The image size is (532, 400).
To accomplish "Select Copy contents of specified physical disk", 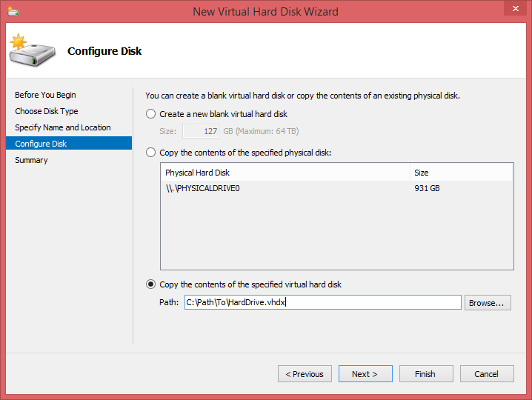I will point(150,153).
